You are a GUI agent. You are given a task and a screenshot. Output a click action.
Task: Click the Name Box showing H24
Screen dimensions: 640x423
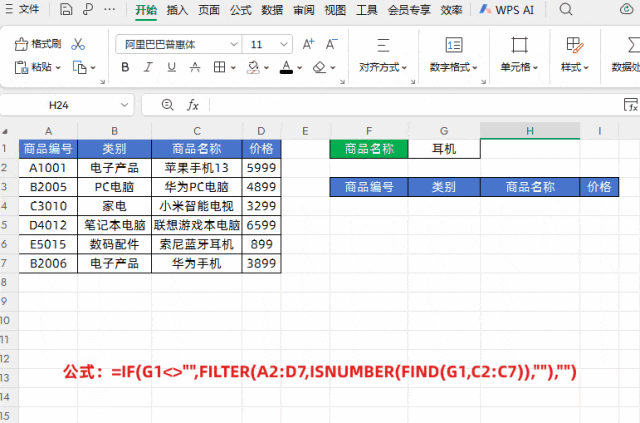(58, 105)
